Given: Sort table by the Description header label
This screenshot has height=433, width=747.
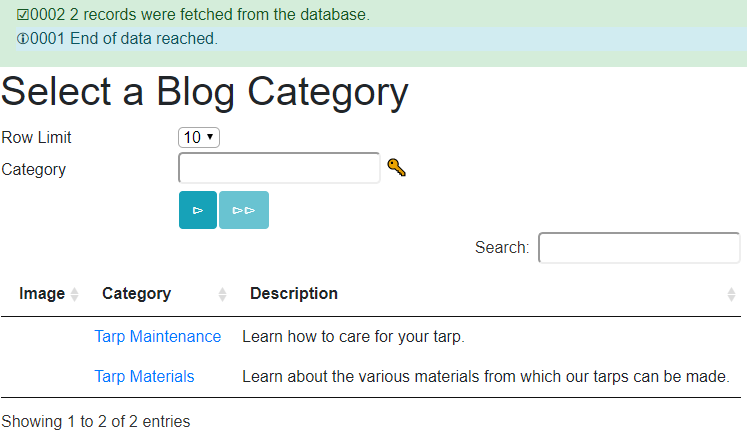Looking at the screenshot, I should pos(294,294).
